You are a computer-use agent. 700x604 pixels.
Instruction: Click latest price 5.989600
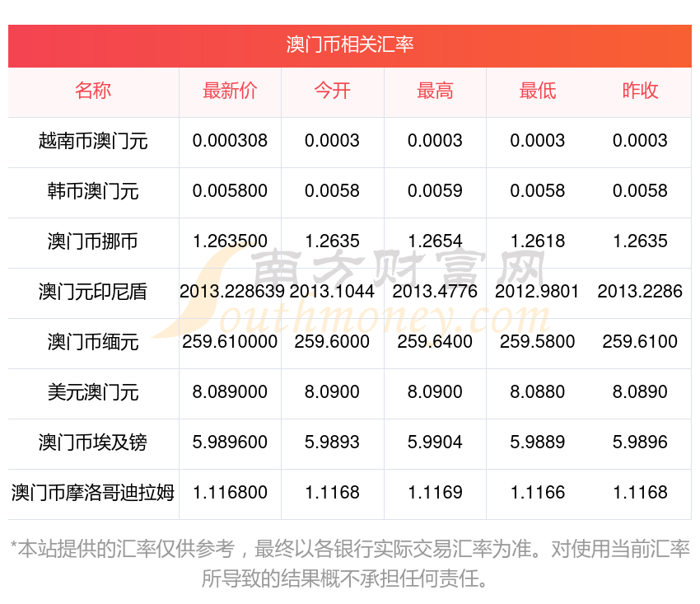pyautogui.click(x=230, y=442)
